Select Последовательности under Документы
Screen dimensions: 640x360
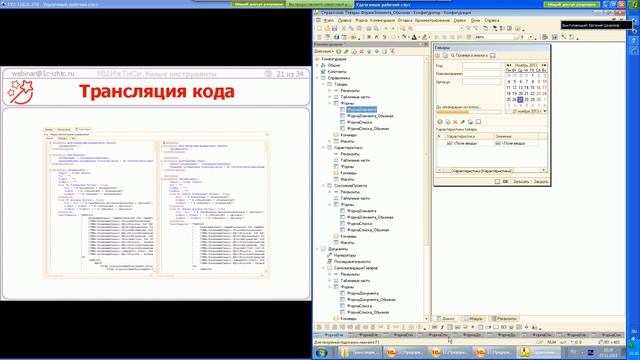click(x=352, y=262)
